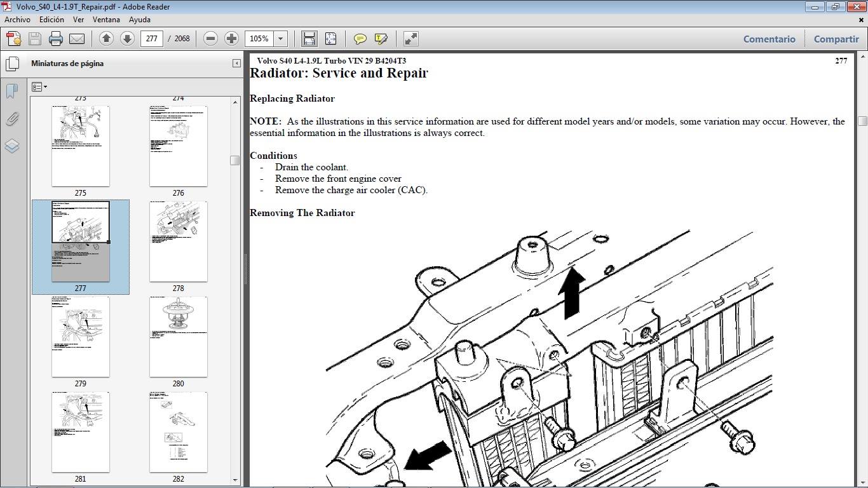Click the document vertical scrollbar handle
The image size is (868, 488).
pos(862,121)
